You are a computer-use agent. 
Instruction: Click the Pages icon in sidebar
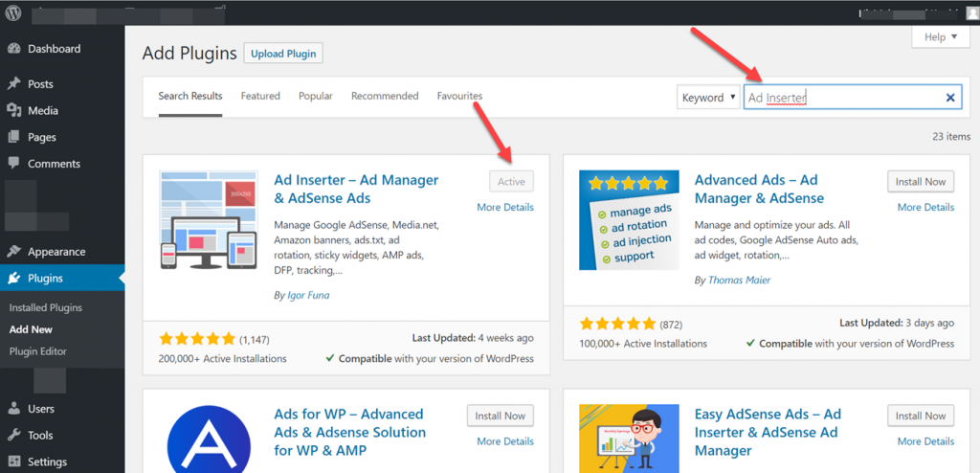pyautogui.click(x=13, y=137)
